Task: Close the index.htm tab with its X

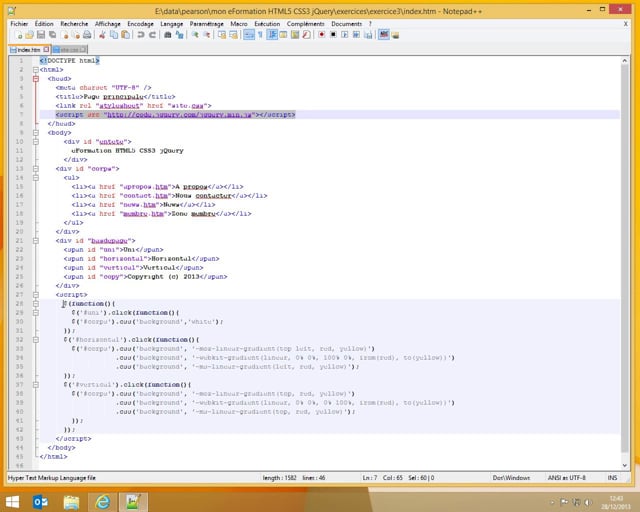Action: [46, 49]
